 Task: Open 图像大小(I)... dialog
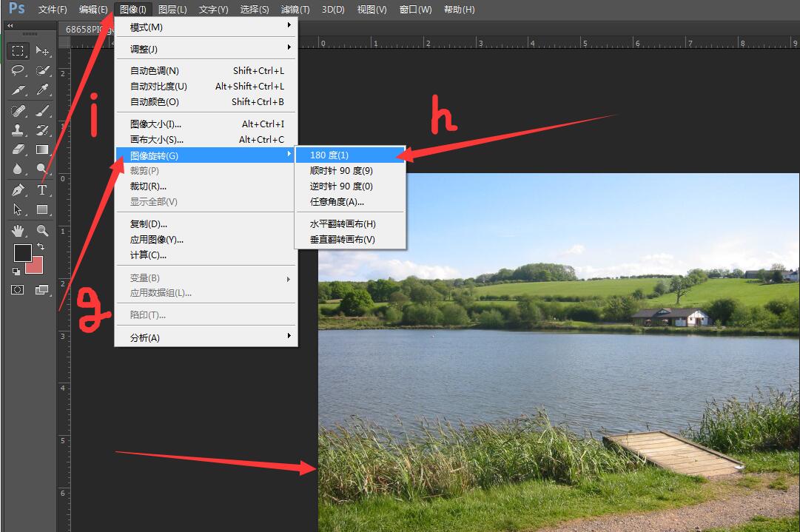click(206, 124)
